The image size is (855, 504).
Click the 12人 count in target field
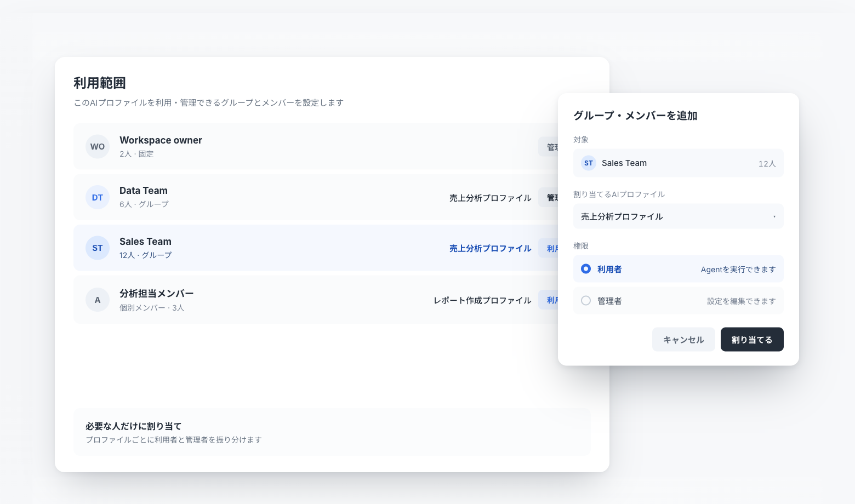pos(767,164)
